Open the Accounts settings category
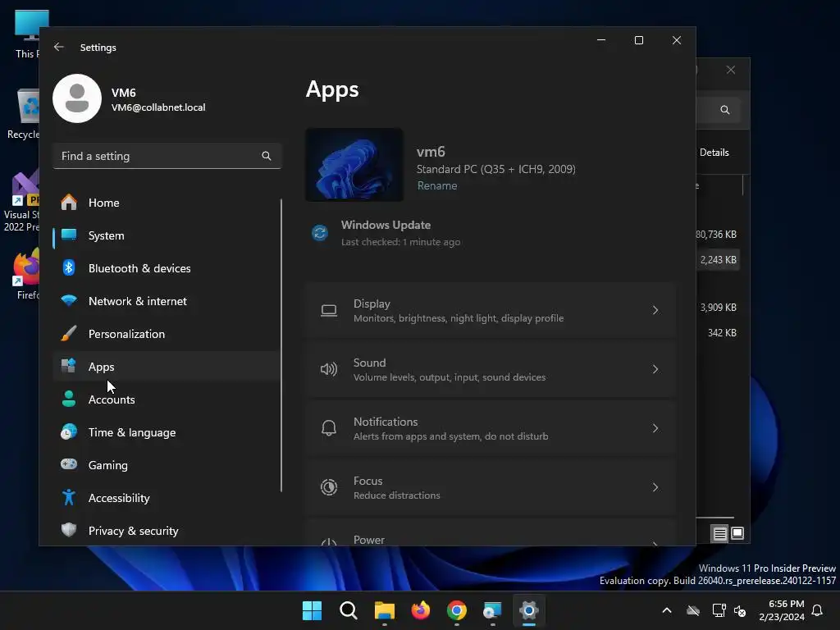Image resolution: width=840 pixels, height=630 pixels. coord(167,399)
